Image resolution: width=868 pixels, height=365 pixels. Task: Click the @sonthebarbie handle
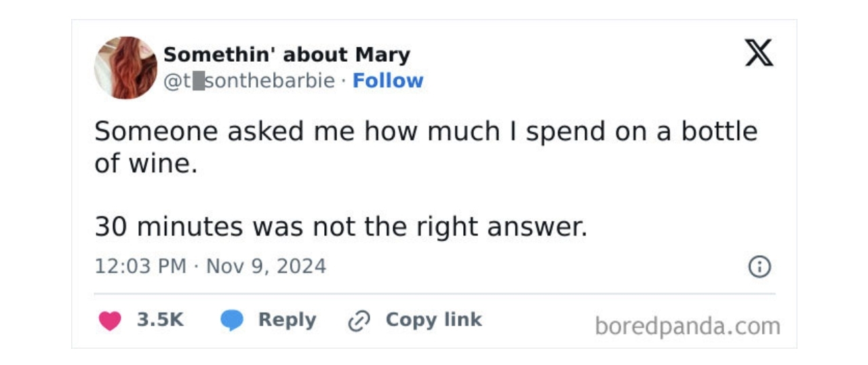click(x=250, y=81)
